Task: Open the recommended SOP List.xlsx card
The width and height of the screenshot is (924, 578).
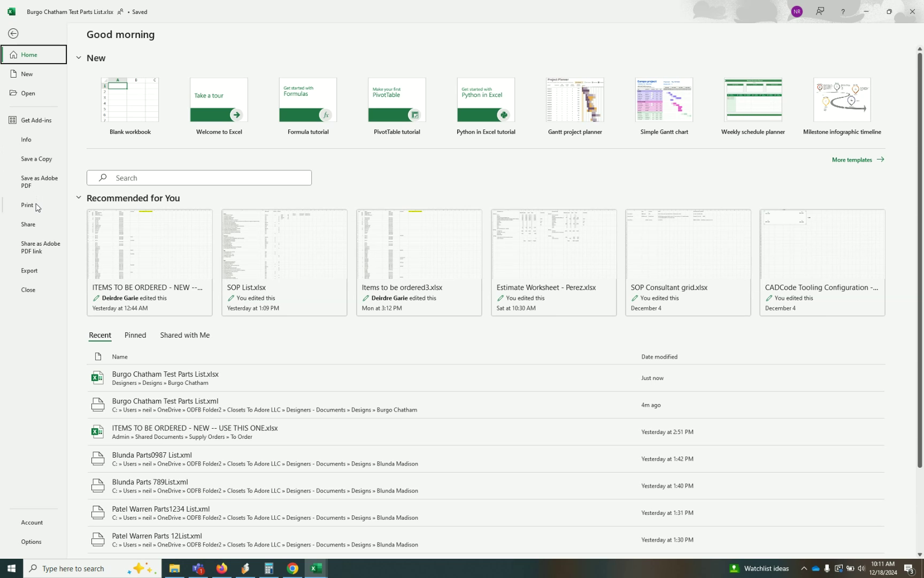Action: (x=284, y=263)
